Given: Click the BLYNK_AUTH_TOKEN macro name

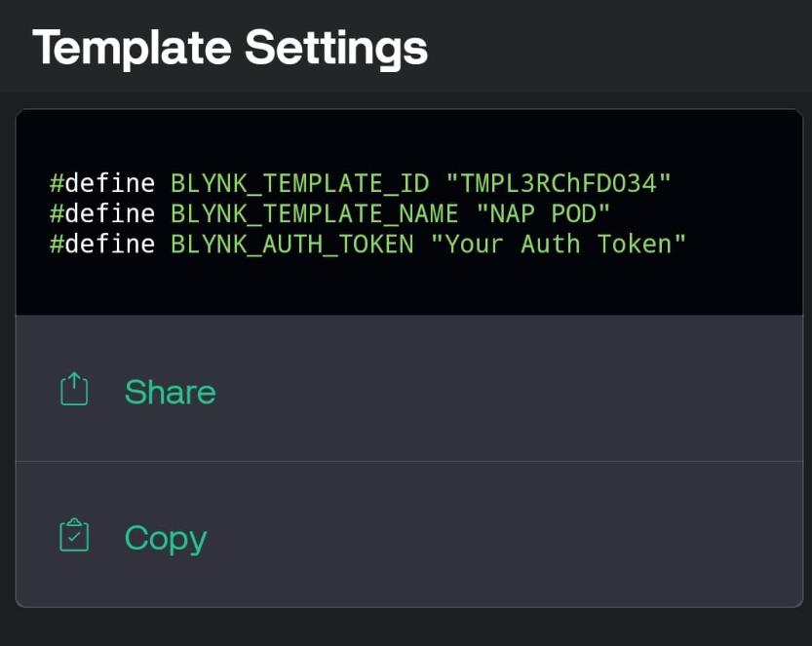Looking at the screenshot, I should 292,245.
